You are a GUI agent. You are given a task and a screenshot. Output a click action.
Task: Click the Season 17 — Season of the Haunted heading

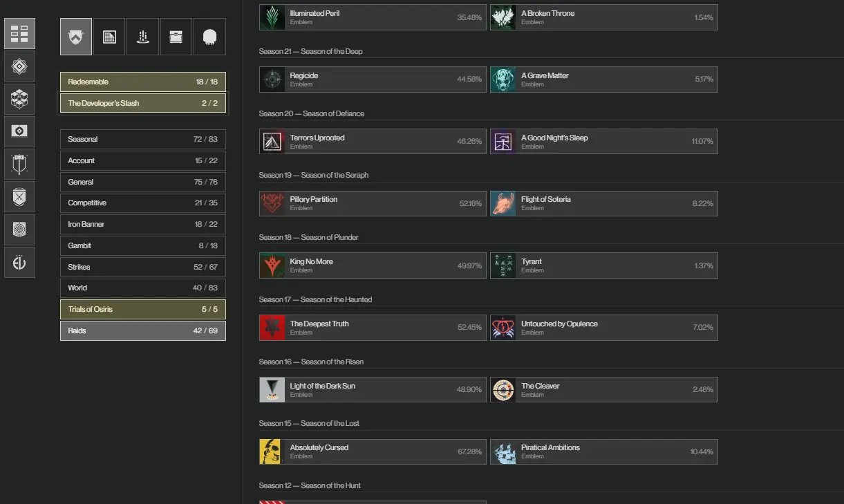pos(315,299)
